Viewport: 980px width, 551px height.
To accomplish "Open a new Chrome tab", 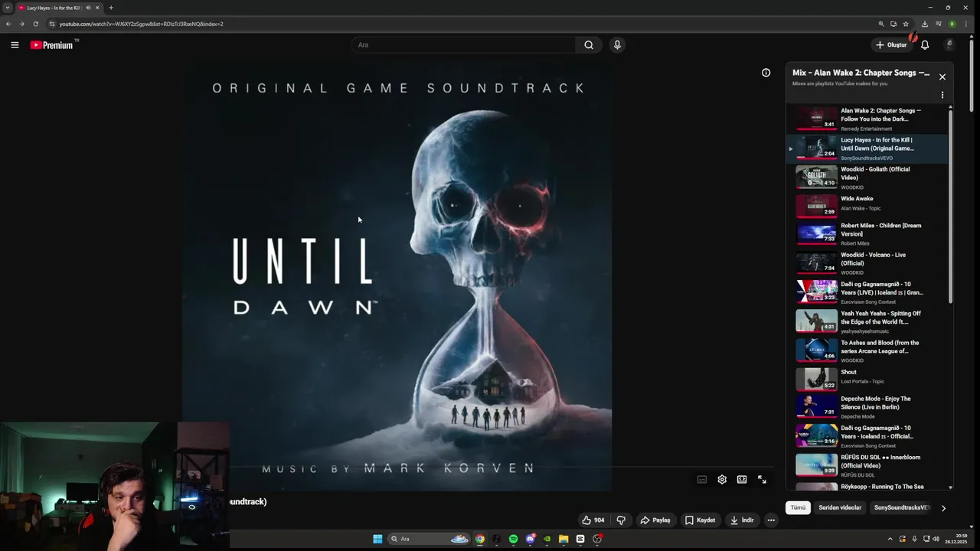I will tap(111, 8).
